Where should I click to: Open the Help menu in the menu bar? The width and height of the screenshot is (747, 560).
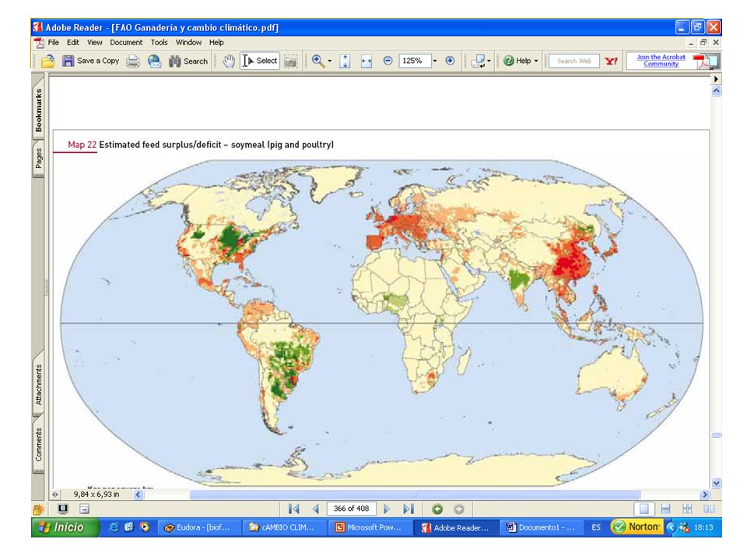216,42
